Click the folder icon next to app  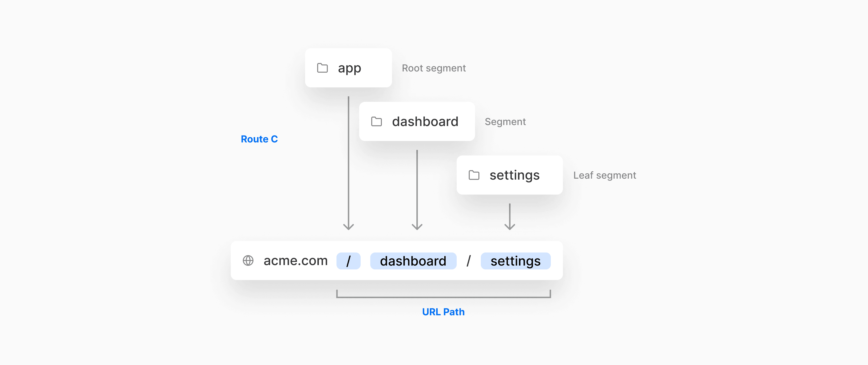coord(322,68)
